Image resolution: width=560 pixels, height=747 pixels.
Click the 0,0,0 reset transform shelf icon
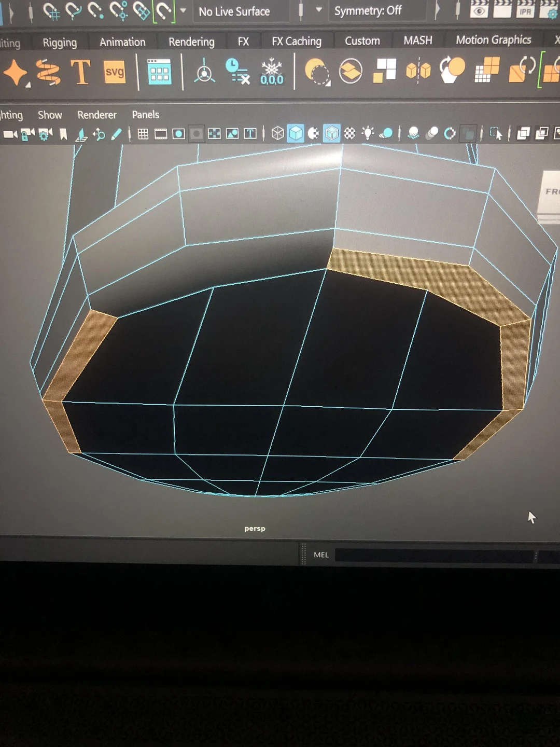point(272,74)
